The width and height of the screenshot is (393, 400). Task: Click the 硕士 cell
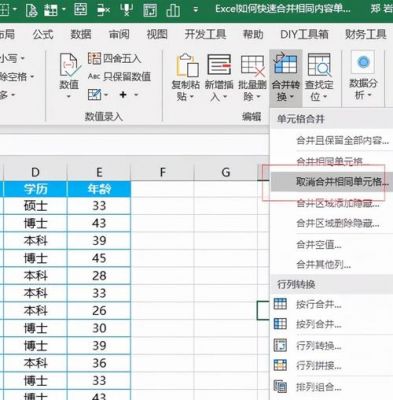[35, 206]
